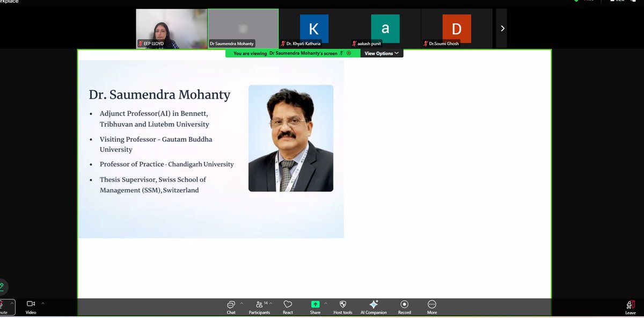Select Dr. Khyati Kathuria's participant tile
644x318 pixels.
point(314,28)
